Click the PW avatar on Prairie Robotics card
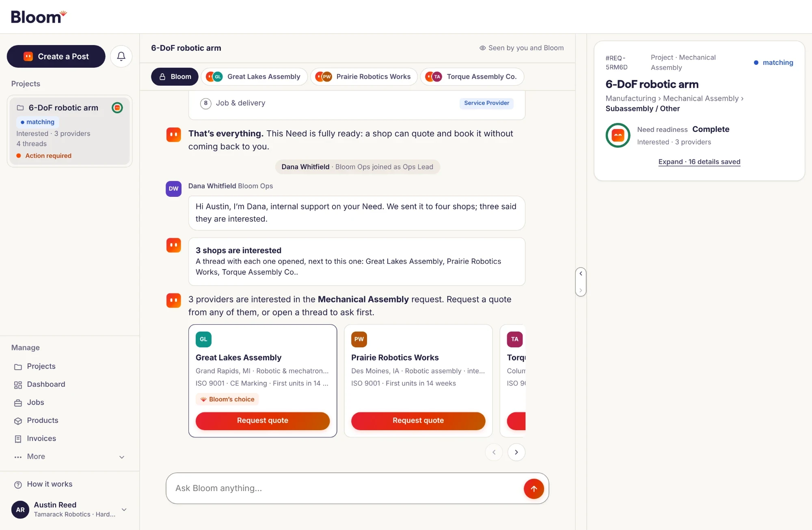This screenshot has height=530, width=812. pyautogui.click(x=359, y=339)
